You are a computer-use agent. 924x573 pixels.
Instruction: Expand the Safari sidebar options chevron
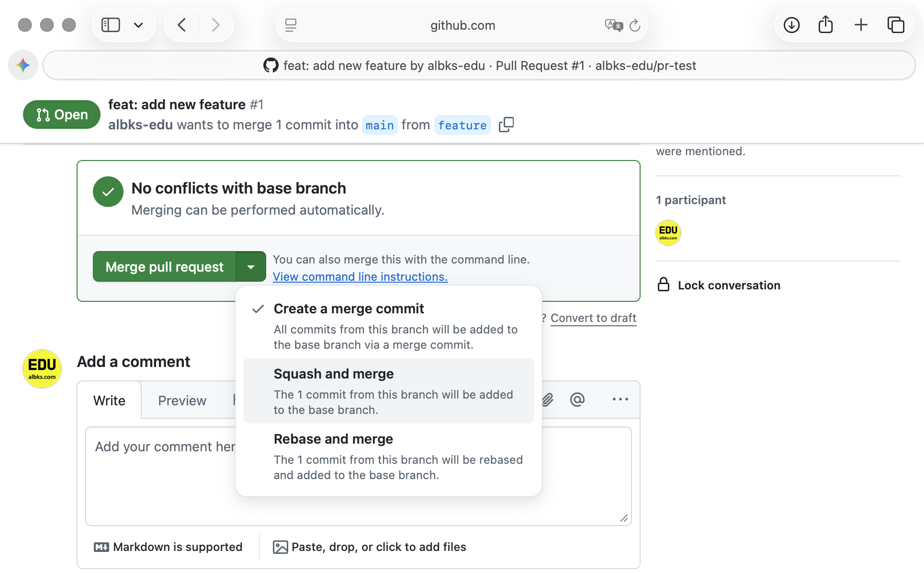tap(138, 25)
